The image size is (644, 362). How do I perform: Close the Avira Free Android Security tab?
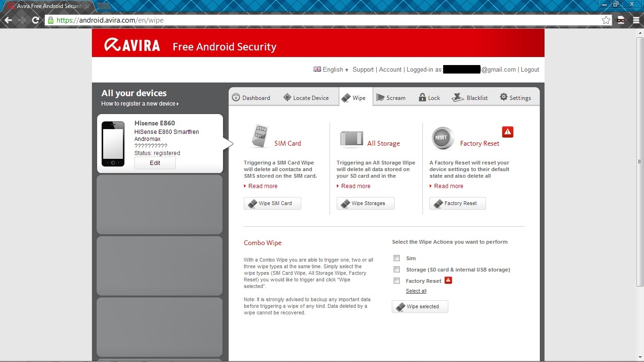coord(87,7)
